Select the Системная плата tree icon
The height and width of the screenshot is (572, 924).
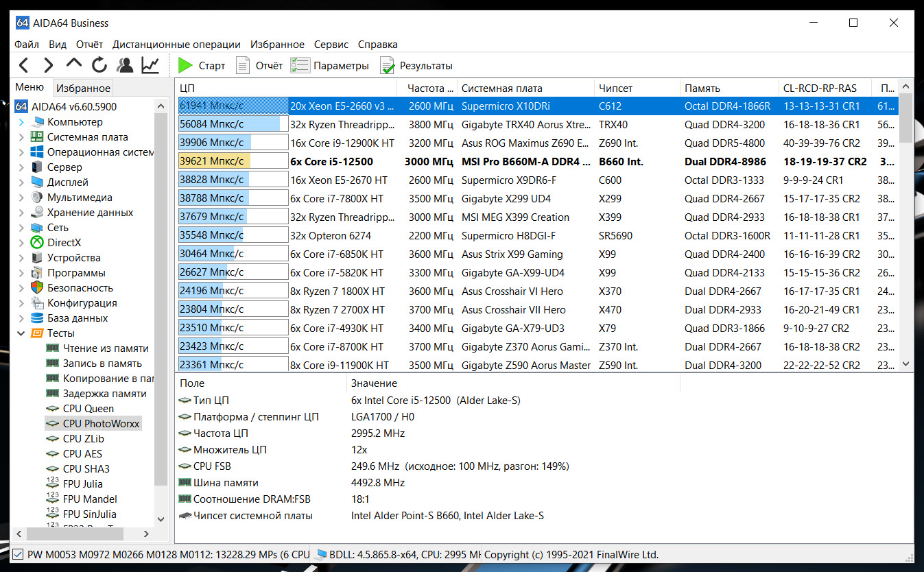point(37,137)
